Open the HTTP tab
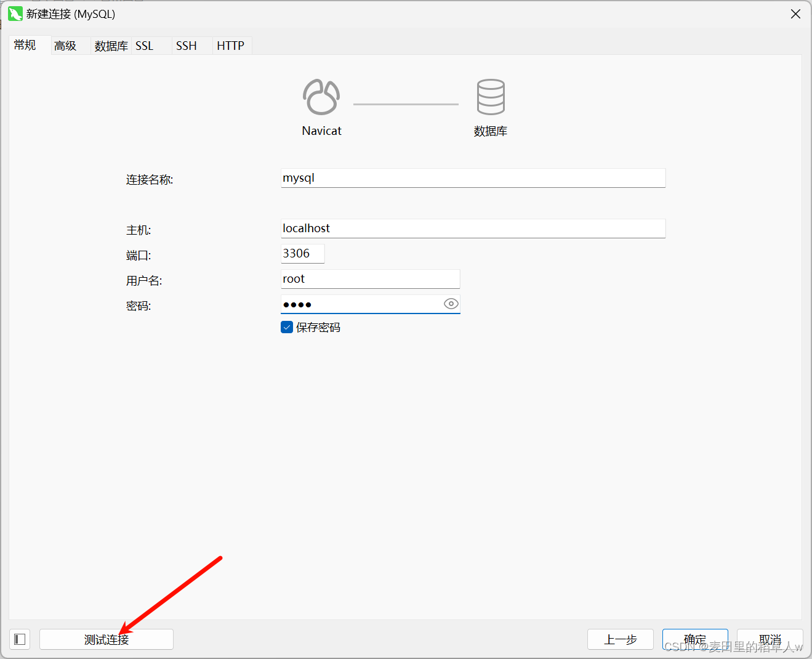This screenshot has width=812, height=659. coord(231,46)
